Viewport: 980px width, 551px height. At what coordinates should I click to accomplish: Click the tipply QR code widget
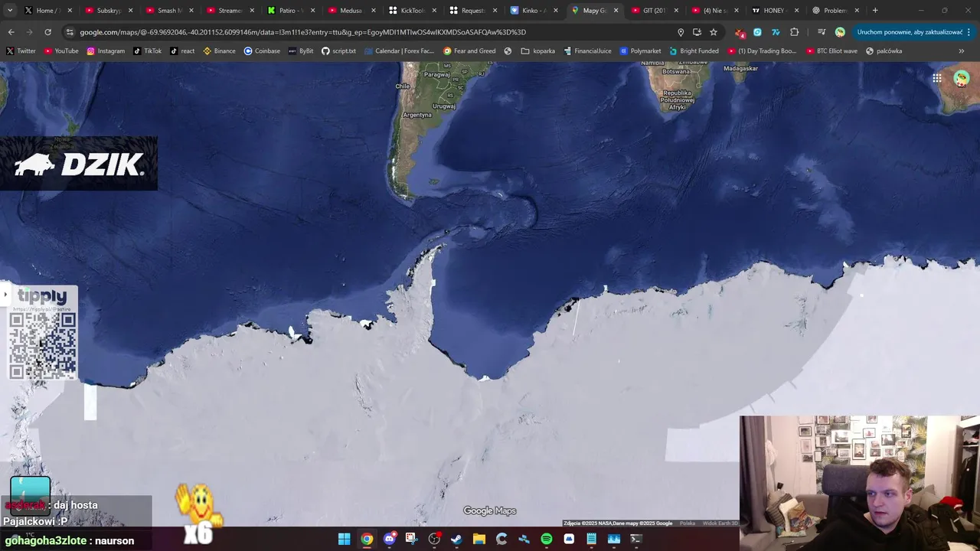click(43, 334)
